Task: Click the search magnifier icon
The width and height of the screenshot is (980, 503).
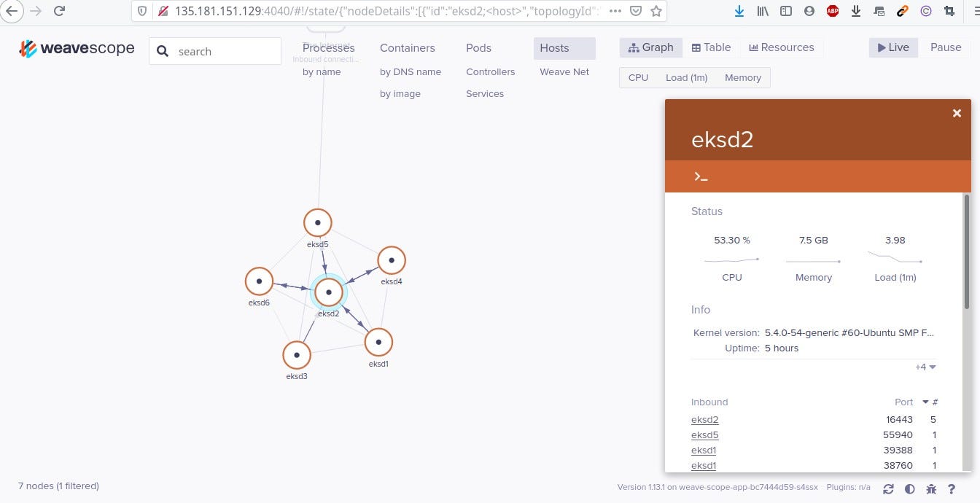Action: pos(163,52)
